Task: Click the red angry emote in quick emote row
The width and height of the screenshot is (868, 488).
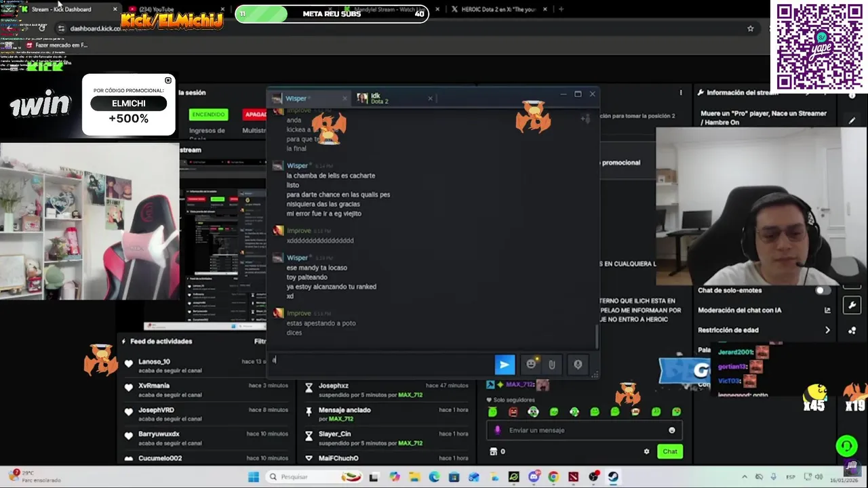Action: pos(513,412)
